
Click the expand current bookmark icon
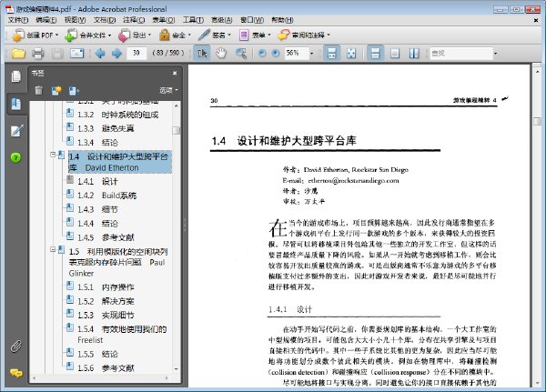click(x=74, y=91)
